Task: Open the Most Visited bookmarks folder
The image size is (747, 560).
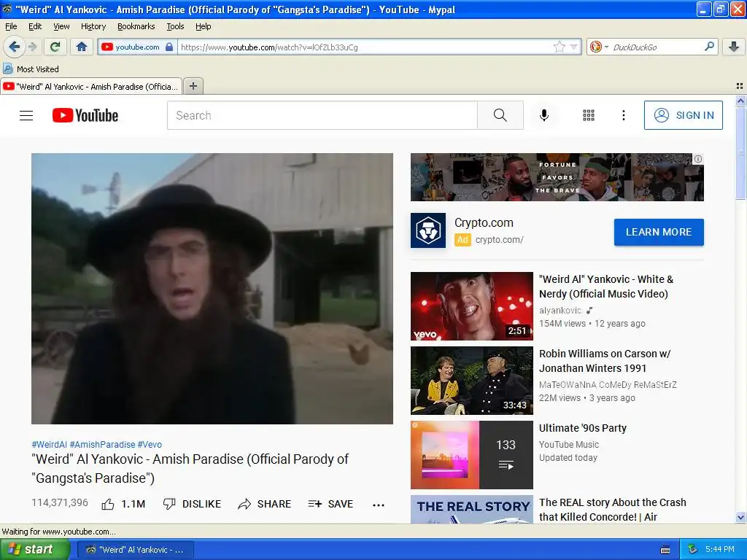Action: (x=31, y=69)
